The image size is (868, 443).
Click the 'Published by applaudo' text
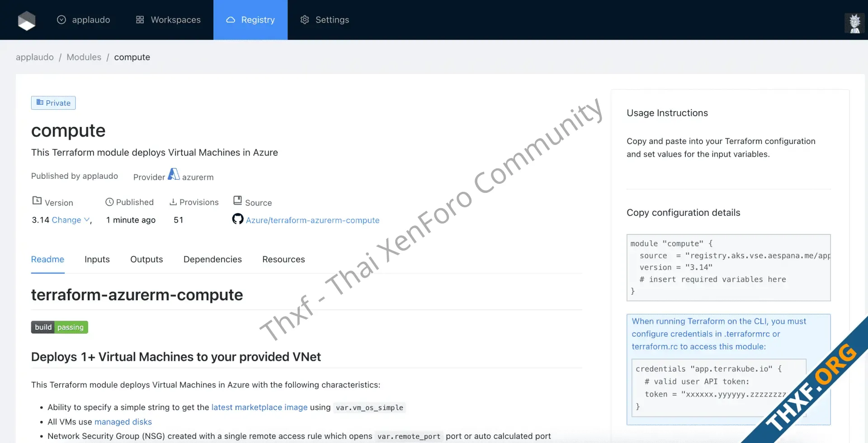[75, 176]
